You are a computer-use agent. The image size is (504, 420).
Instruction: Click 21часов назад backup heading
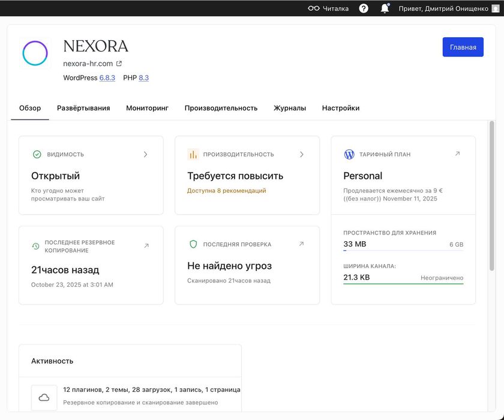pos(65,270)
